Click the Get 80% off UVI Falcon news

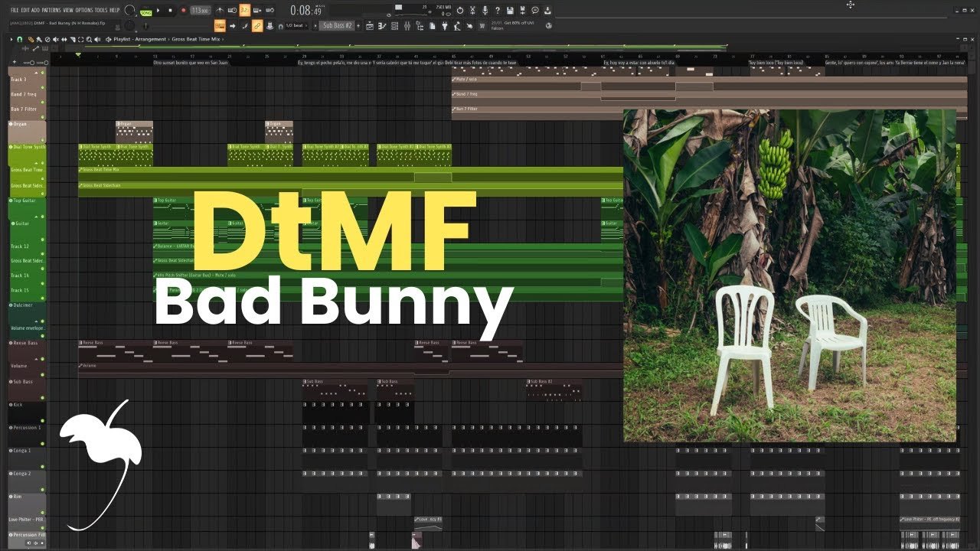[512, 25]
